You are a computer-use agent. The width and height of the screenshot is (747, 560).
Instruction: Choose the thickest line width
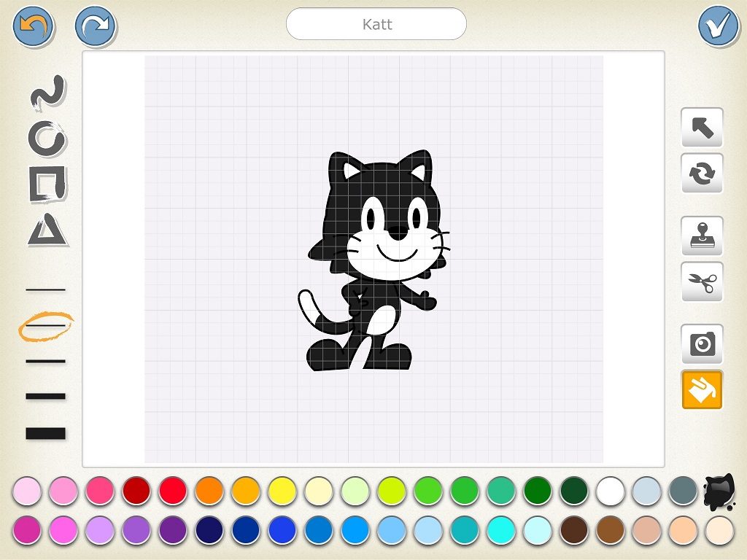(46, 433)
